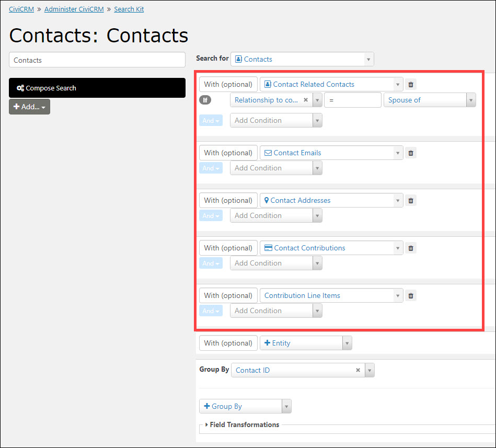Add a new join with + Entity selector

tap(306, 343)
